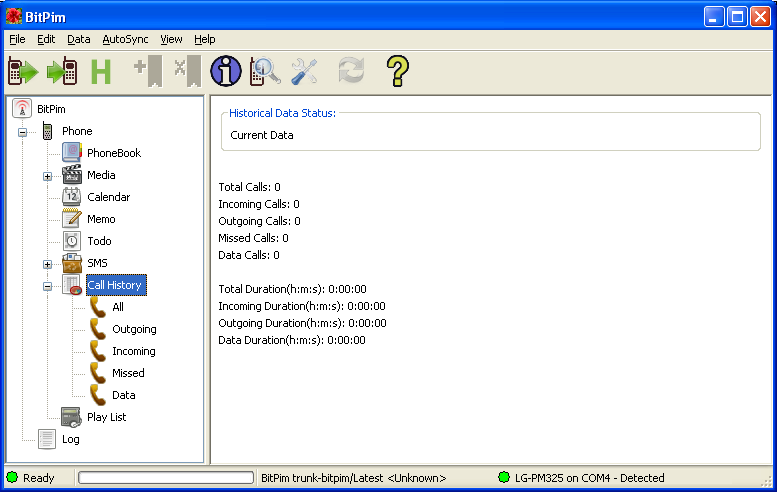Click the handset icon beside Missed
Viewport: 777px width, 492px height.
click(x=98, y=373)
